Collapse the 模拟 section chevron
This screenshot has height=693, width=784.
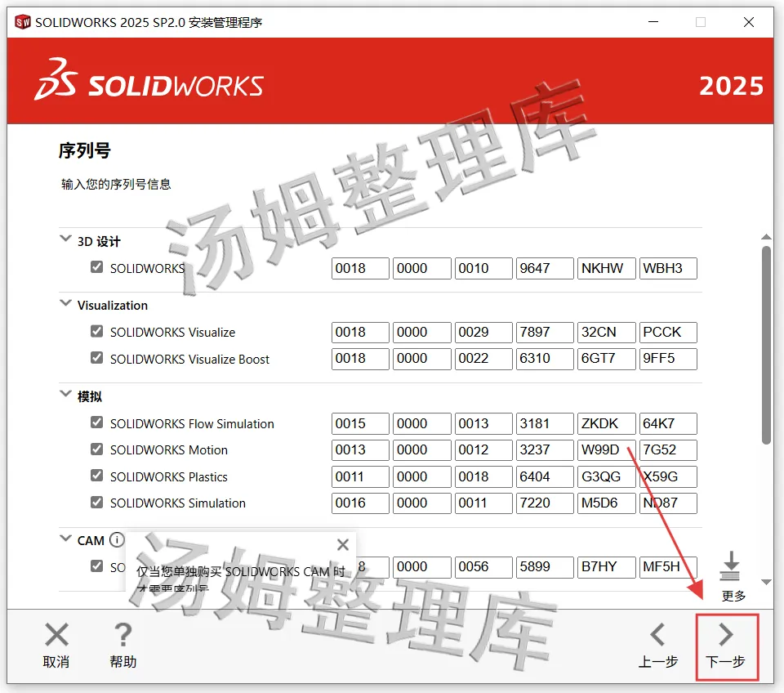(x=65, y=394)
